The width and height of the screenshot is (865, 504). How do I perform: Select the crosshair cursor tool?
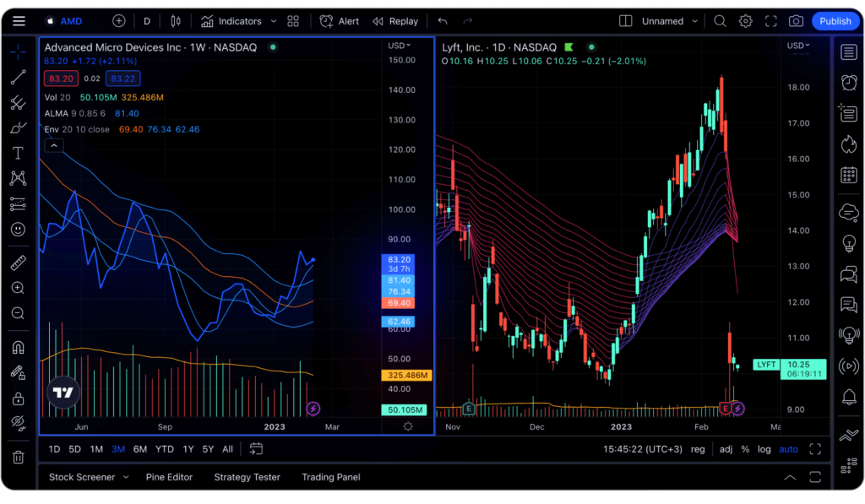click(19, 51)
